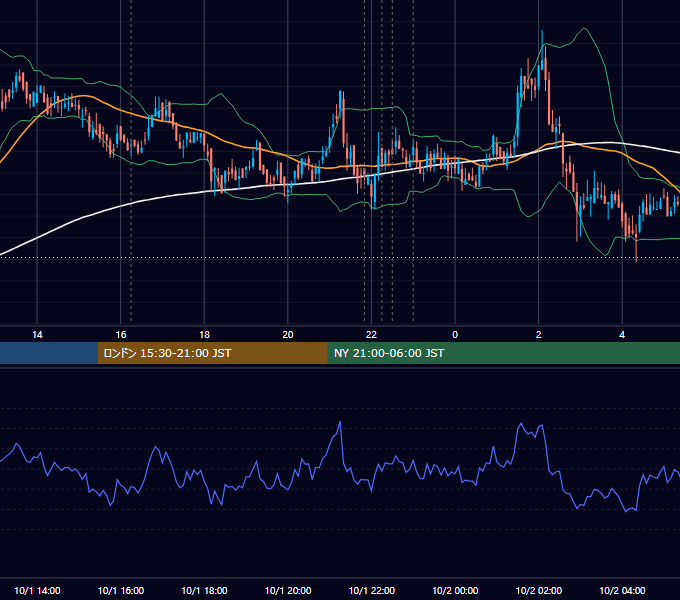The image size is (680, 600).
Task: Click the 16 hour axis label
Action: (121, 335)
